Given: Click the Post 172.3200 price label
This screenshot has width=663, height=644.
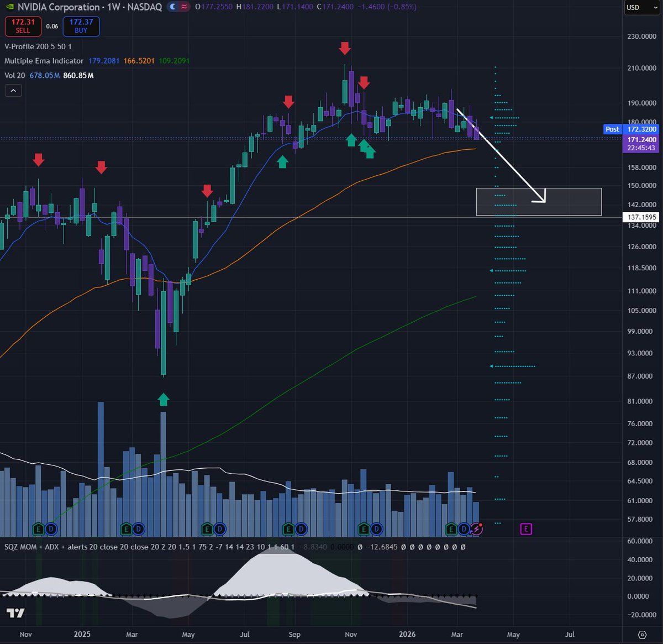Looking at the screenshot, I should click(632, 129).
